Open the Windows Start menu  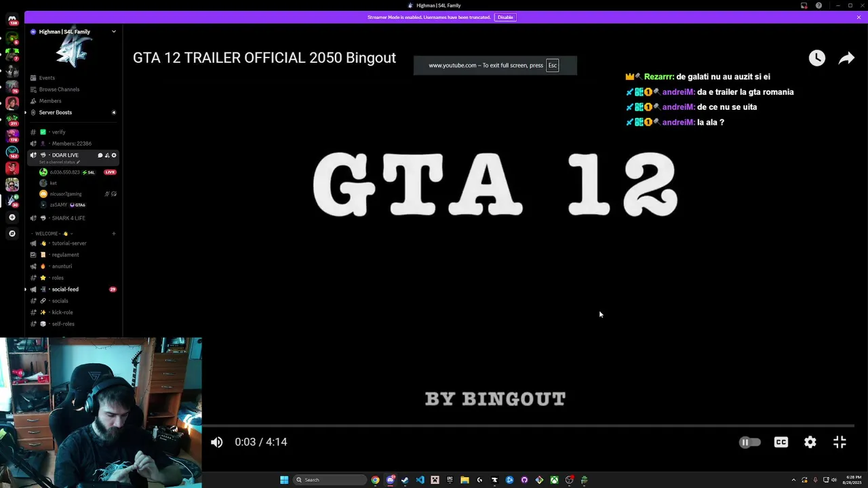tap(284, 480)
